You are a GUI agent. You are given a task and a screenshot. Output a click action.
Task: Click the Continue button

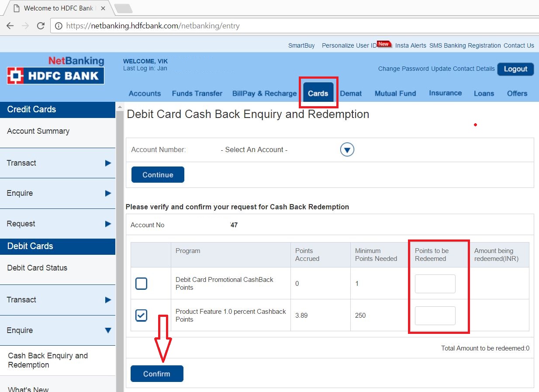[158, 175]
